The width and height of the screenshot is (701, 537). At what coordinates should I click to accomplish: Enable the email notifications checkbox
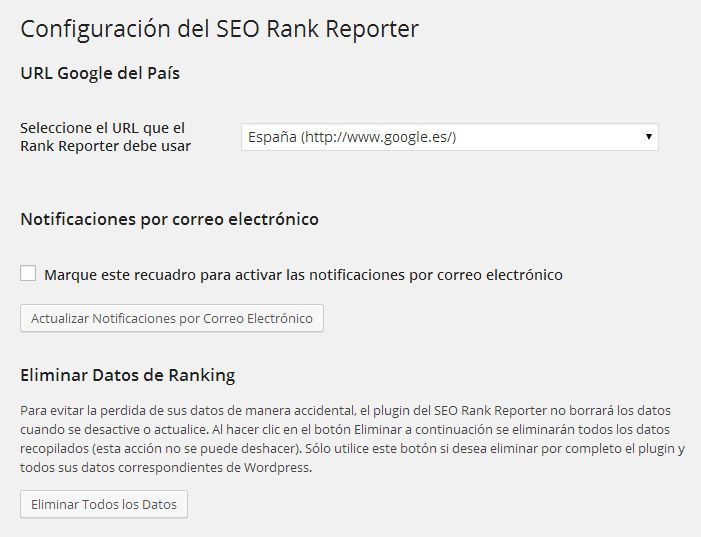coord(28,273)
